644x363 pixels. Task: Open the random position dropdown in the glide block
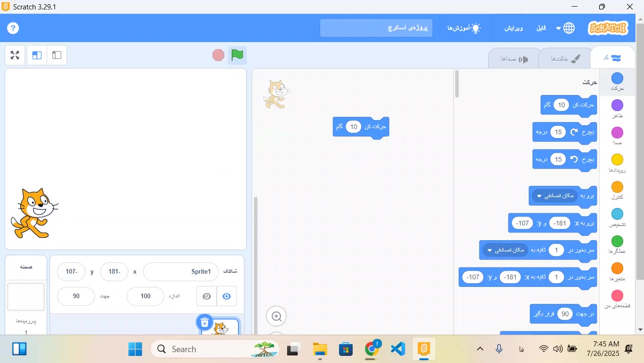(504, 250)
